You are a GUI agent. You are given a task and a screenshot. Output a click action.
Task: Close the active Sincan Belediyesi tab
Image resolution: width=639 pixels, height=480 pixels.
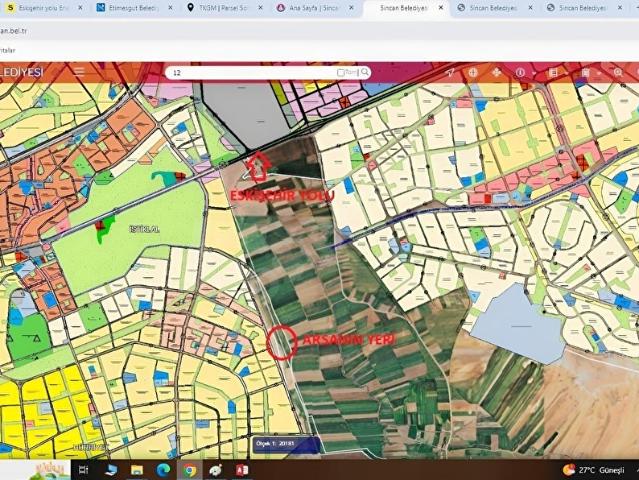pos(441,8)
